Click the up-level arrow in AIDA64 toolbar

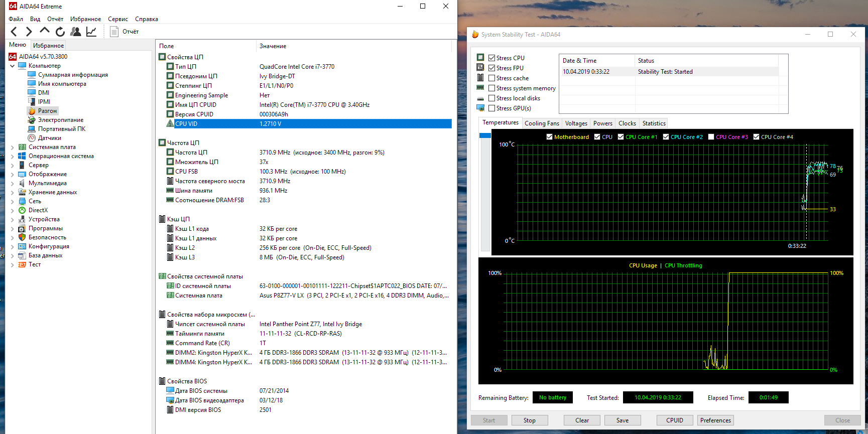(x=45, y=31)
